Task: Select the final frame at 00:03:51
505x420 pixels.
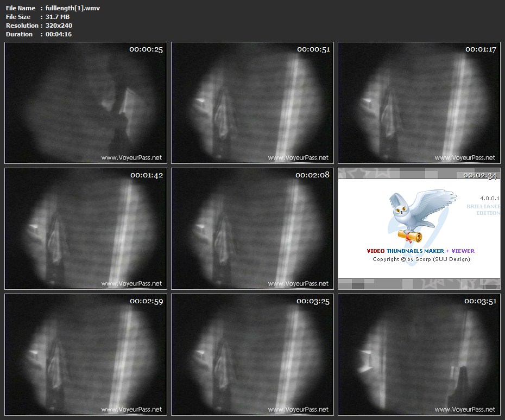Action: [419, 354]
